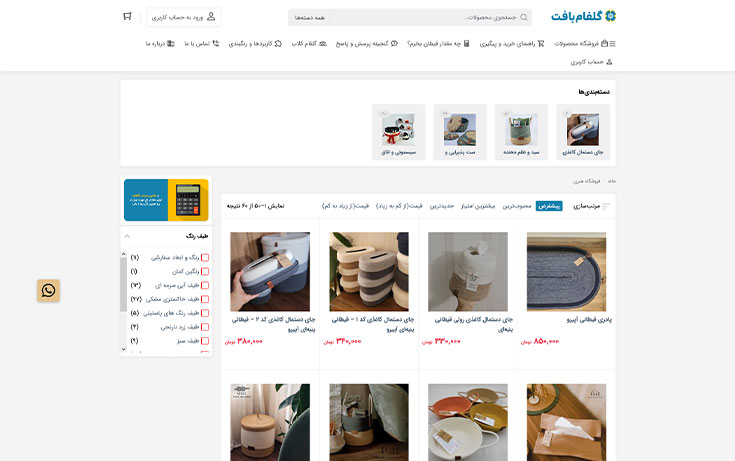Click the گلفام بافت logo
This screenshot has height=461, width=735.
click(x=584, y=16)
